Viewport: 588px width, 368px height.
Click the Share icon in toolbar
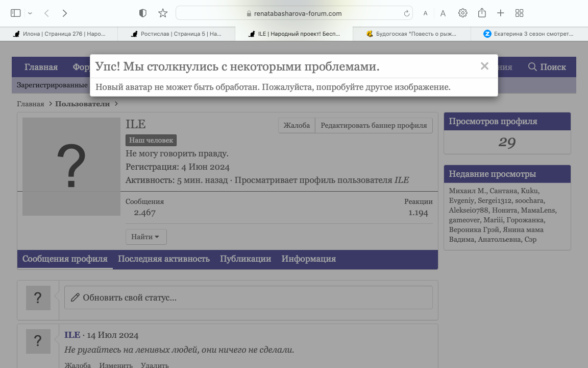482,13
